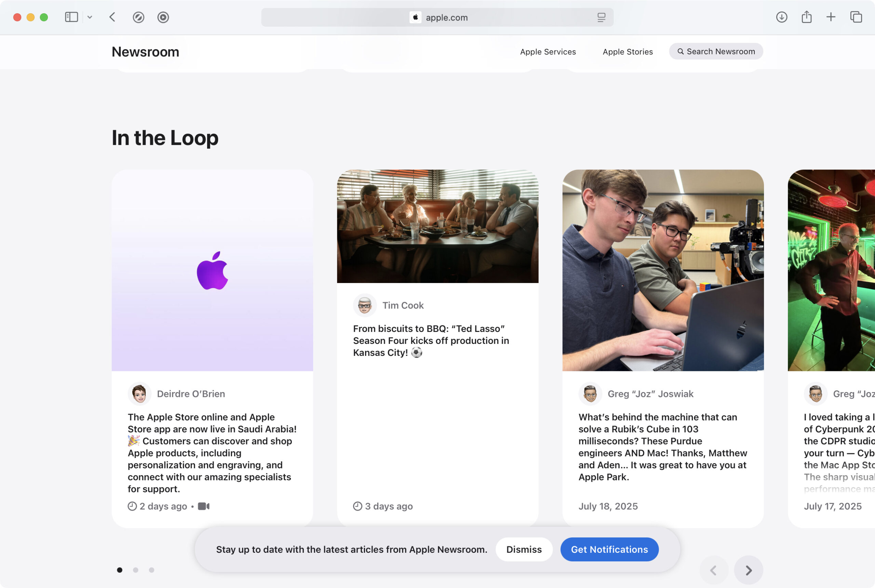This screenshot has height=588, width=875.
Task: Show tab overview
Action: coord(856,17)
